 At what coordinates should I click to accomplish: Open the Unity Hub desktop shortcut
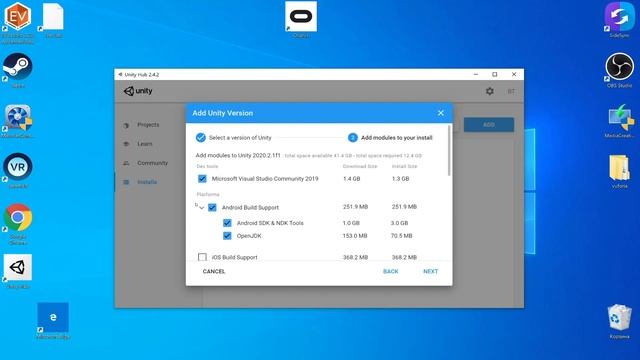[x=18, y=268]
